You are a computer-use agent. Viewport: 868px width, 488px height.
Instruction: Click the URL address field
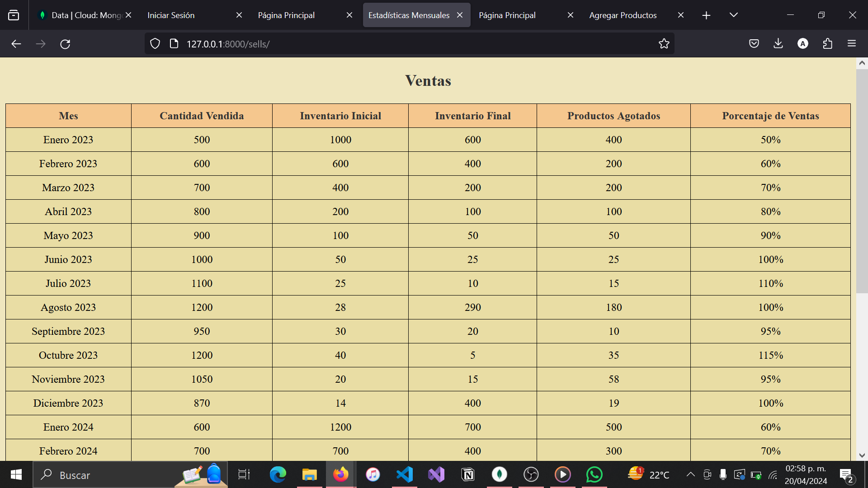pos(407,44)
